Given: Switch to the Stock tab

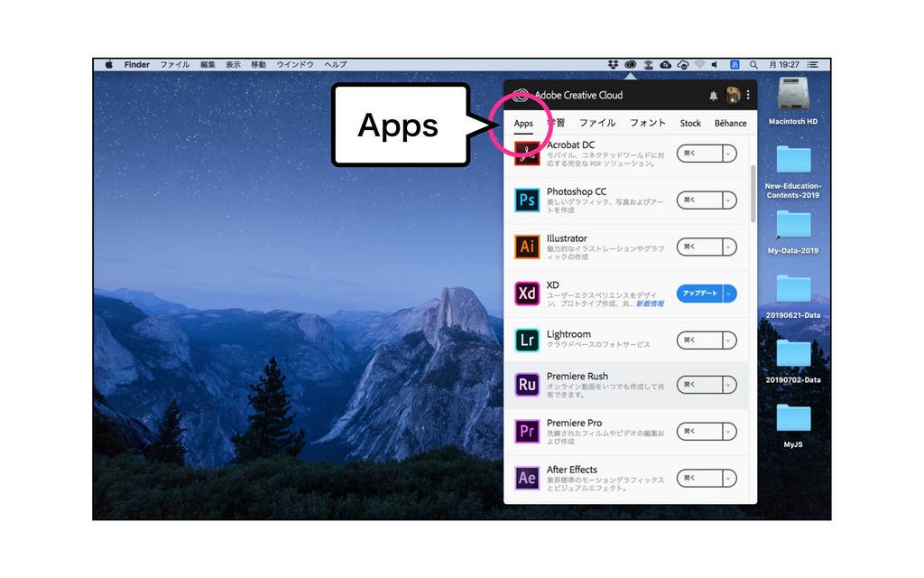Looking at the screenshot, I should pyautogui.click(x=690, y=123).
